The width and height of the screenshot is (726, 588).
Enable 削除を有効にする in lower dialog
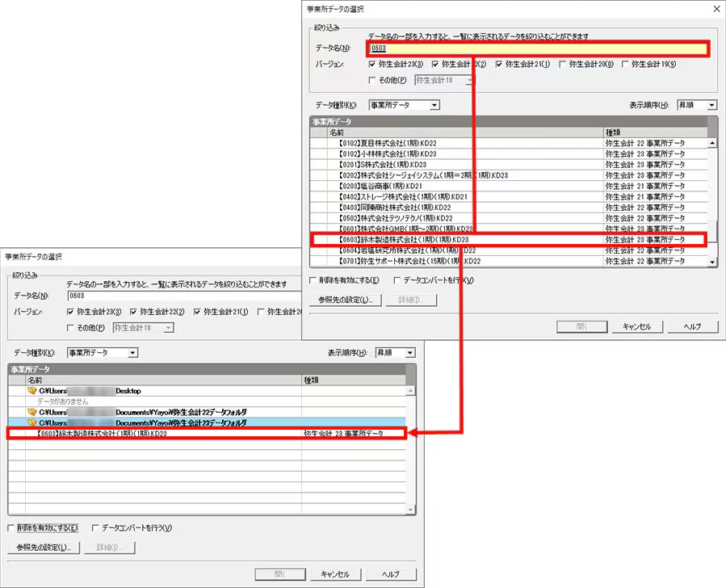[x=11, y=527]
